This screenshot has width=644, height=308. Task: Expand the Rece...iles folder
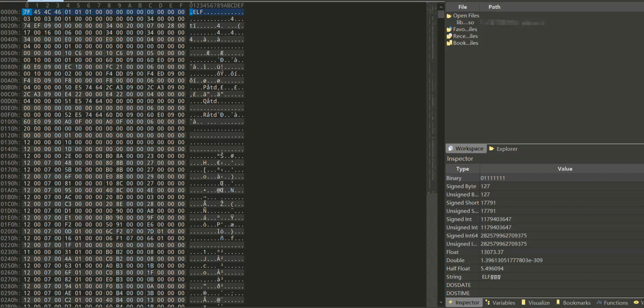tap(464, 36)
